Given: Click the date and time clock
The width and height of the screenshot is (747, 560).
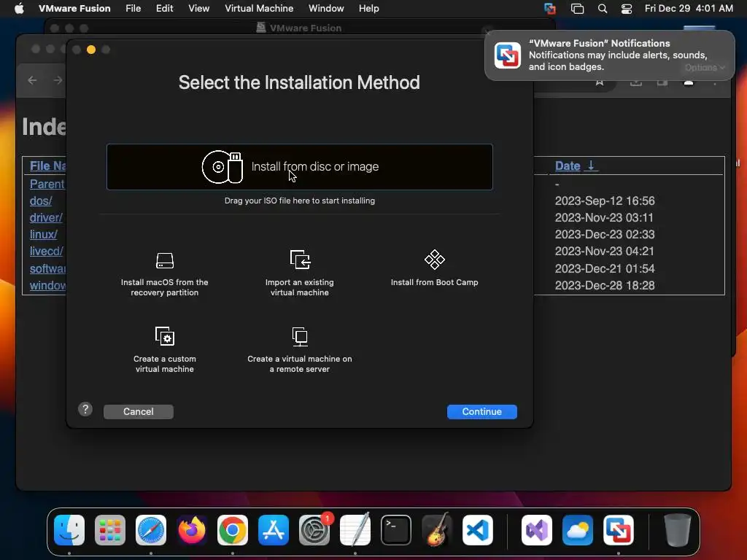Looking at the screenshot, I should point(689,8).
